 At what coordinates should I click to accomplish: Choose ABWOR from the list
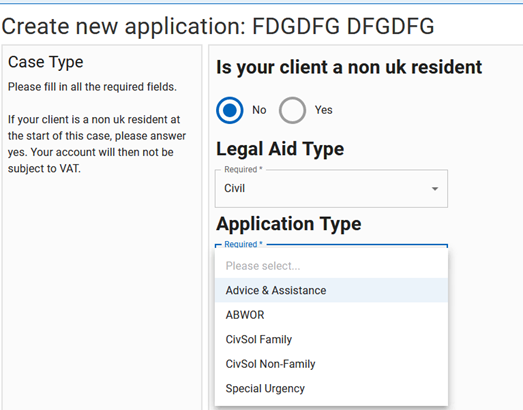331,315
